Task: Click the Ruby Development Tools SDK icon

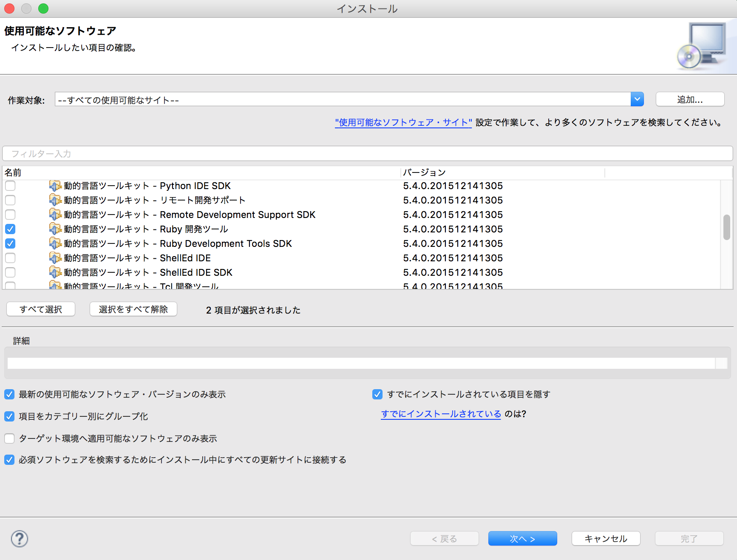Action: click(x=56, y=243)
